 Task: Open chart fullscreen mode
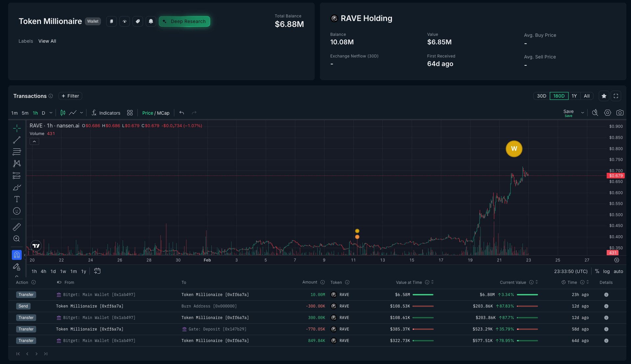pos(616,96)
